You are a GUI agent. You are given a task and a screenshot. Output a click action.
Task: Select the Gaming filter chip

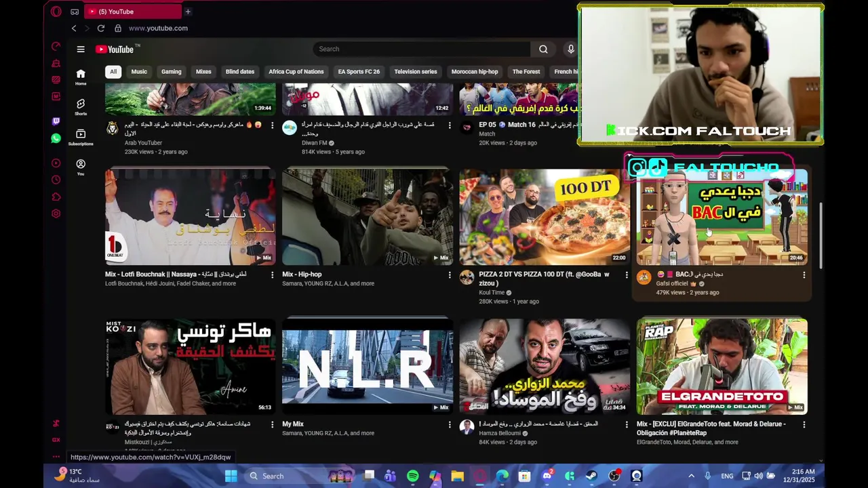[x=171, y=72]
